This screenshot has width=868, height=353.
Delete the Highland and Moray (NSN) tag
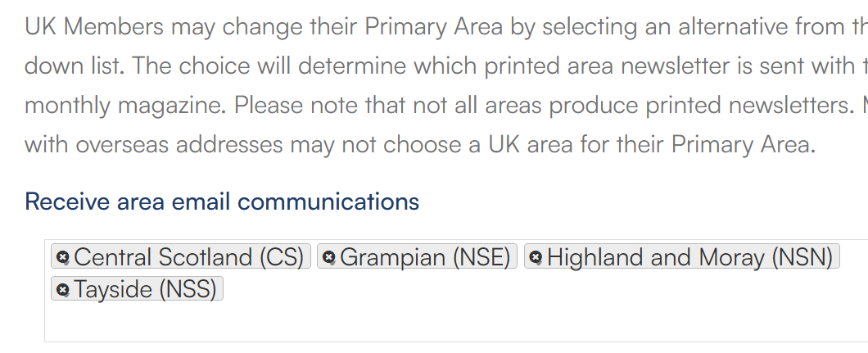(536, 257)
